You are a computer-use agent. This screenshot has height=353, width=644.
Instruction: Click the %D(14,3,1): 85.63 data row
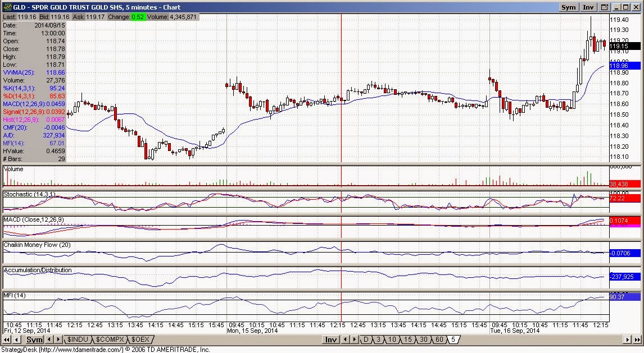coord(34,96)
